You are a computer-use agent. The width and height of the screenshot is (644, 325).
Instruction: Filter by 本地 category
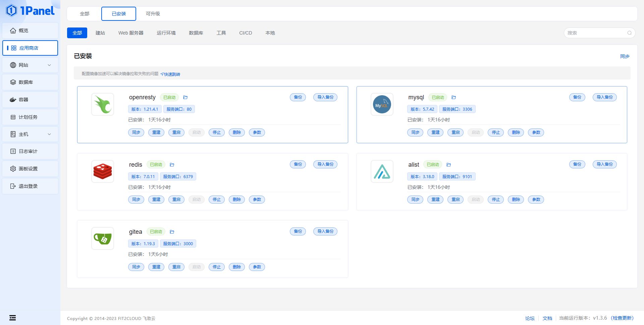(x=270, y=33)
